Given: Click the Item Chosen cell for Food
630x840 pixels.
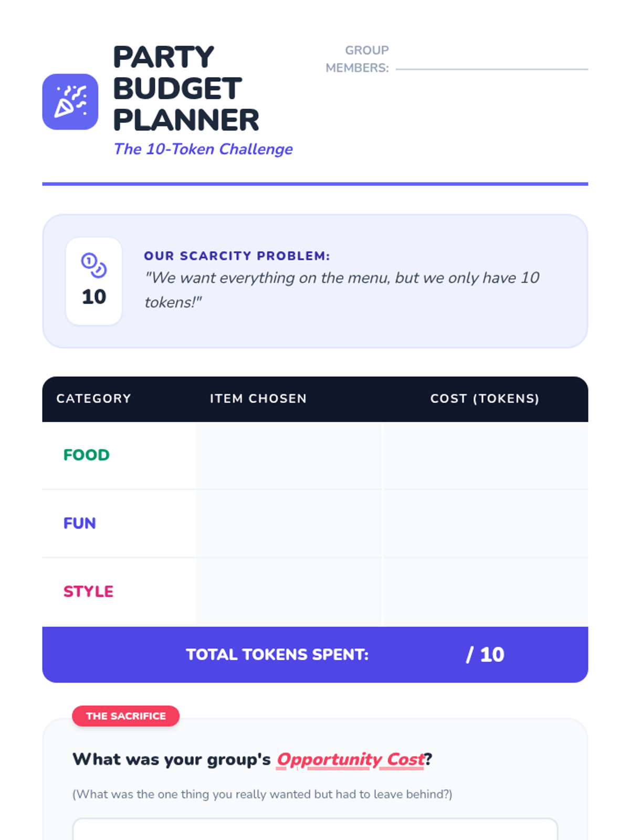Looking at the screenshot, I should coord(289,455).
